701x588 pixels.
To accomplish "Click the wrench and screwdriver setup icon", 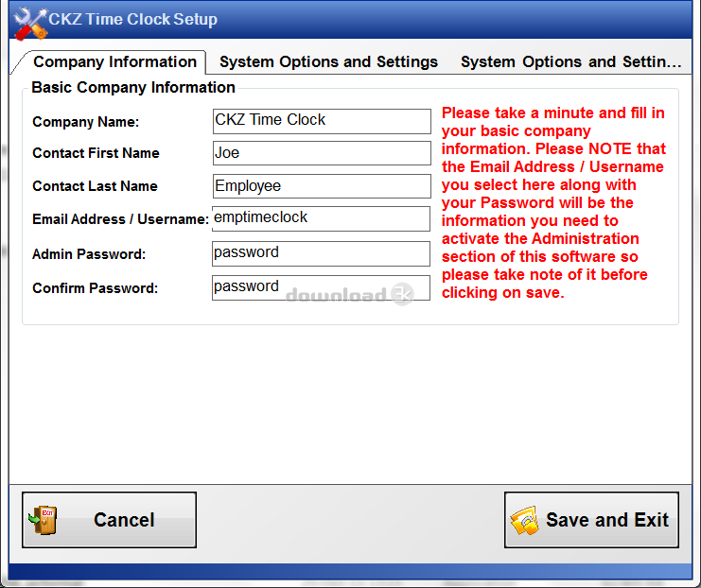I will point(30,23).
